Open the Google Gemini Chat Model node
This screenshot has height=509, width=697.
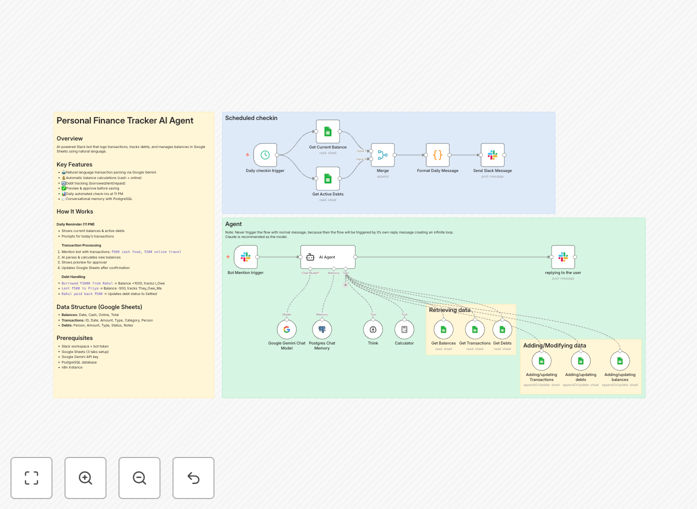287,329
